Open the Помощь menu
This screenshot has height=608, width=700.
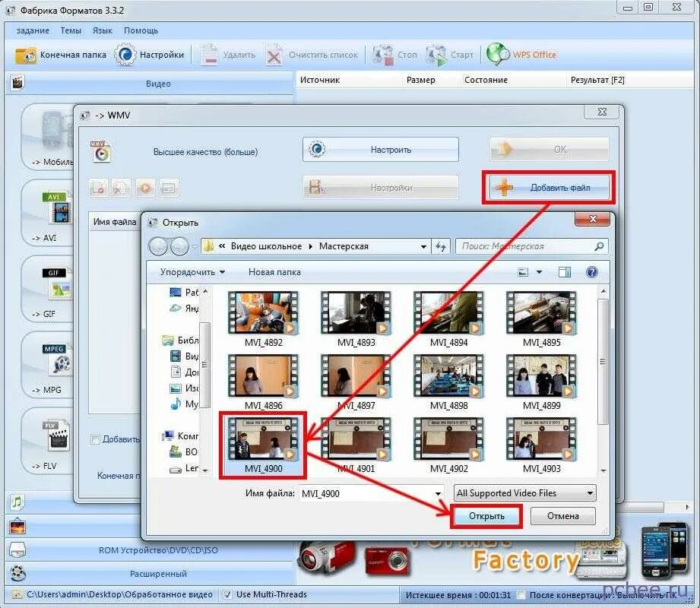pyautogui.click(x=141, y=31)
